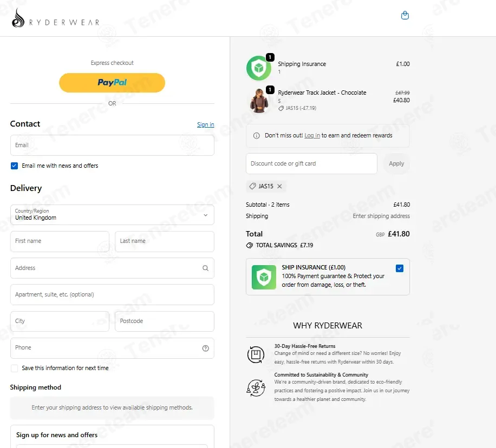Click the tag icon by JAS15 (-£7.19)
496x448 pixels.
(281, 108)
